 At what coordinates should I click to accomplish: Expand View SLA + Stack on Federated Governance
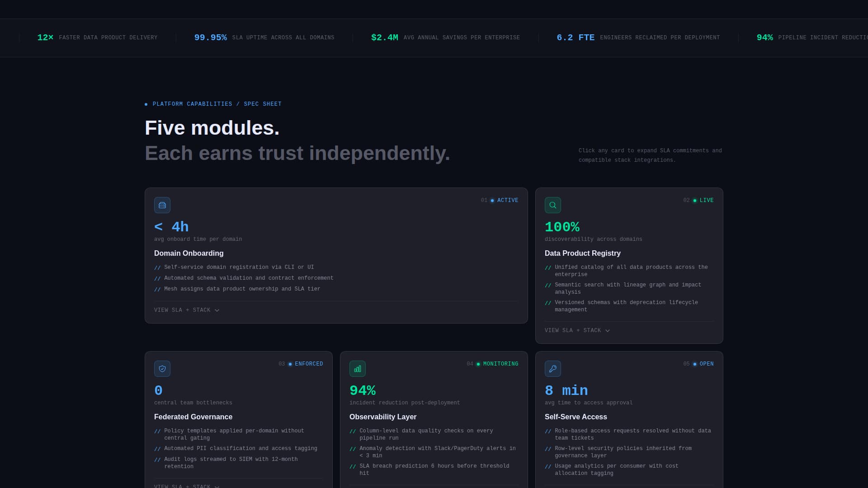click(187, 486)
